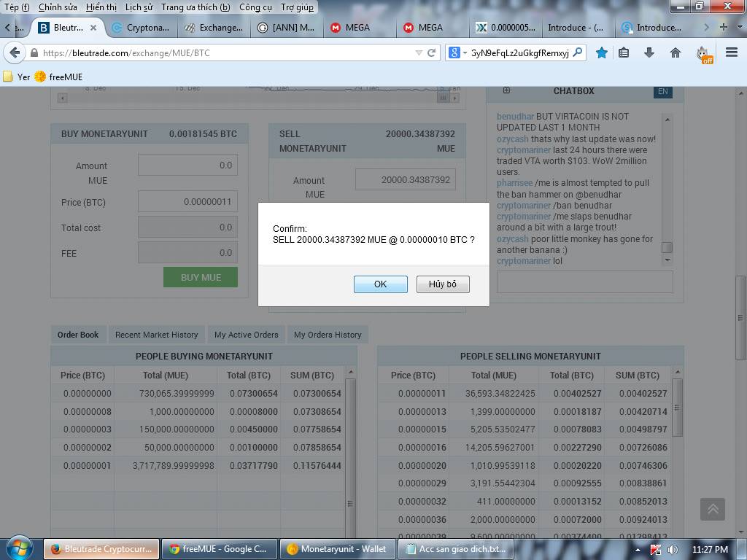Open the address bar history dropdown arrow

tap(419, 52)
